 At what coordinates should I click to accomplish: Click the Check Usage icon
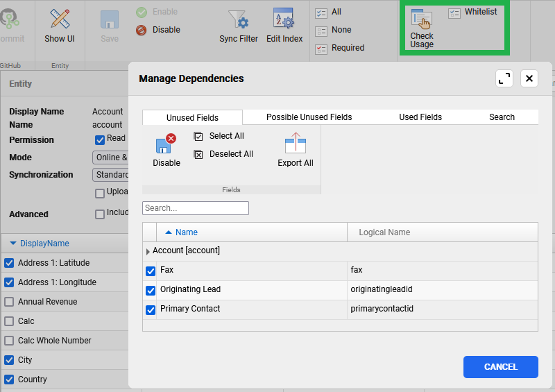tap(421, 20)
